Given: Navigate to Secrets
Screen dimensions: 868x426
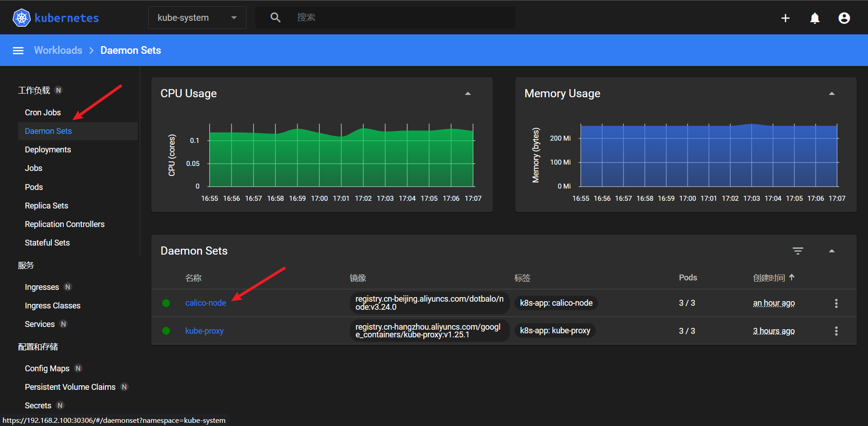Looking at the screenshot, I should (x=38, y=406).
